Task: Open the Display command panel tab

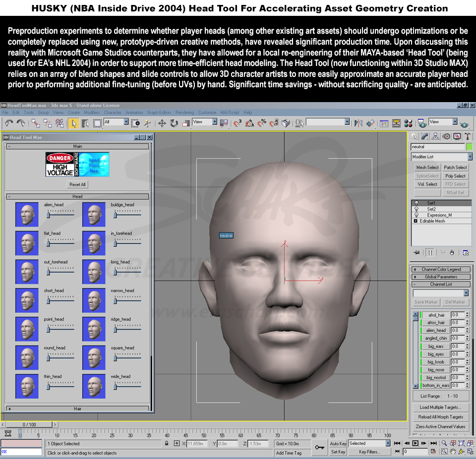Action: [x=457, y=137]
